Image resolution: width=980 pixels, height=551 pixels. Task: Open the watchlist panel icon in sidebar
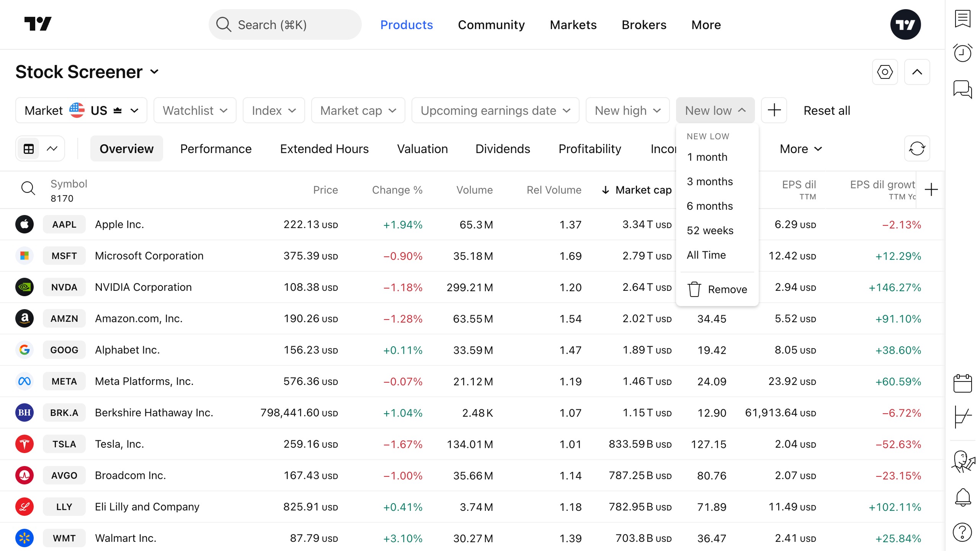click(x=962, y=19)
